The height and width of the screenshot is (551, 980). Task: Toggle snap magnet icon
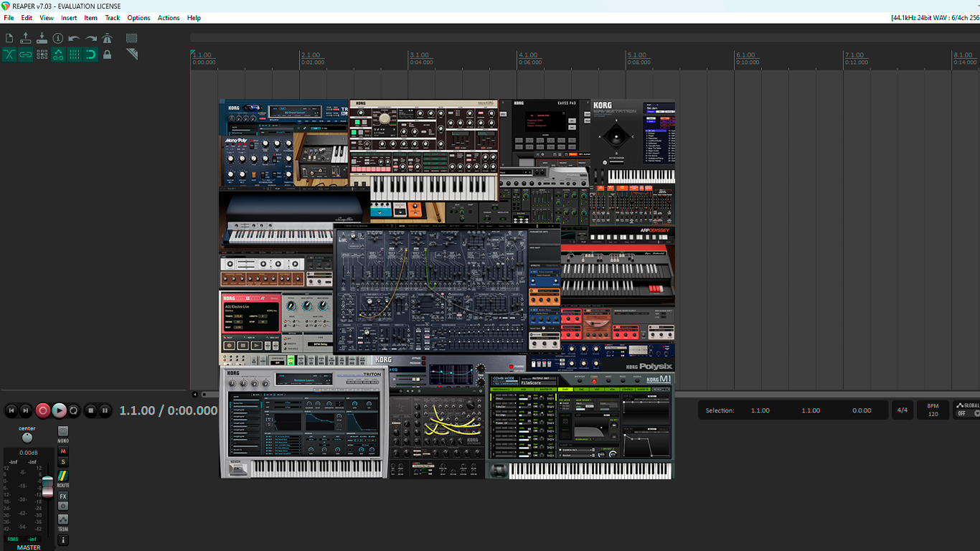point(91,55)
